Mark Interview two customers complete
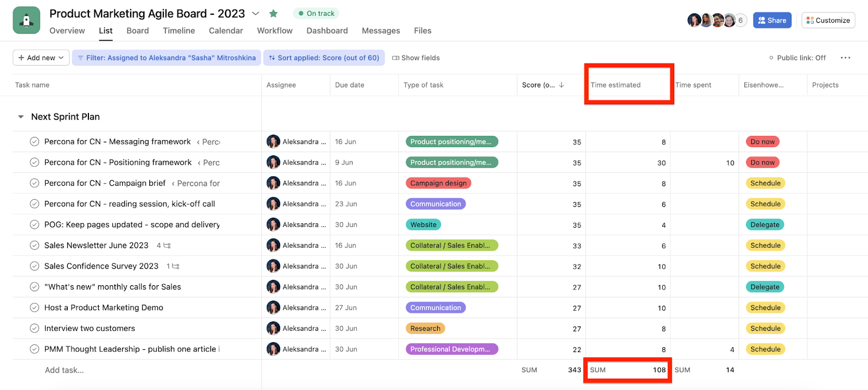Screen dimensions: 868x390 [34, 328]
